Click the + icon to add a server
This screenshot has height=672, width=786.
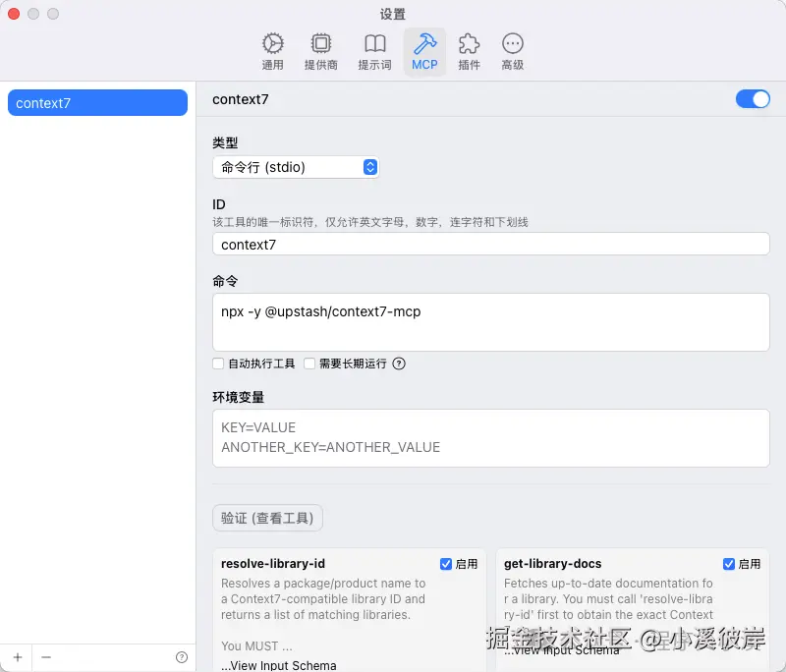coord(17,656)
